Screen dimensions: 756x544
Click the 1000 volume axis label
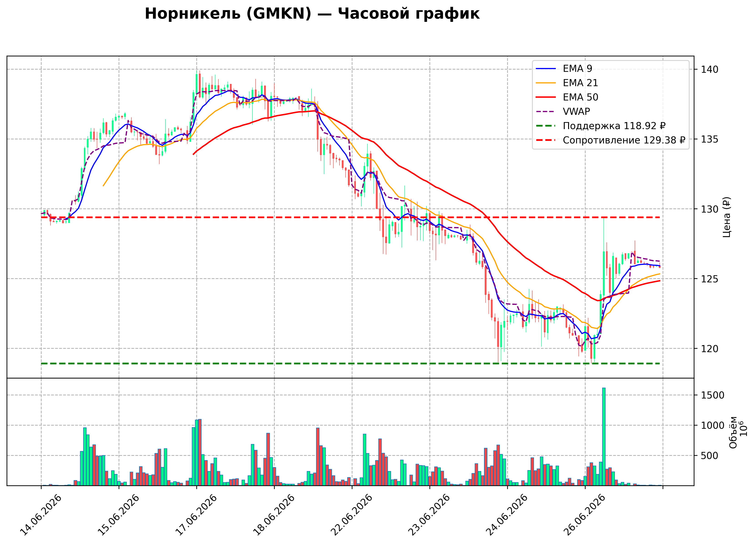pyautogui.click(x=713, y=426)
